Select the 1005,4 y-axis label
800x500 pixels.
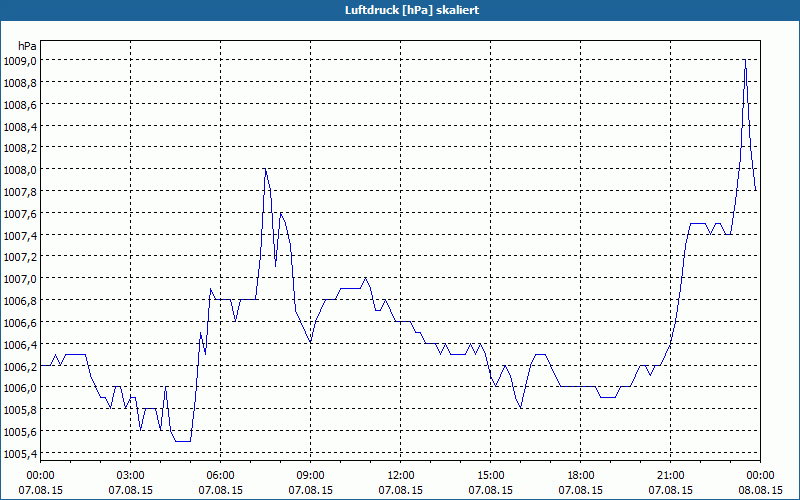coord(19,454)
